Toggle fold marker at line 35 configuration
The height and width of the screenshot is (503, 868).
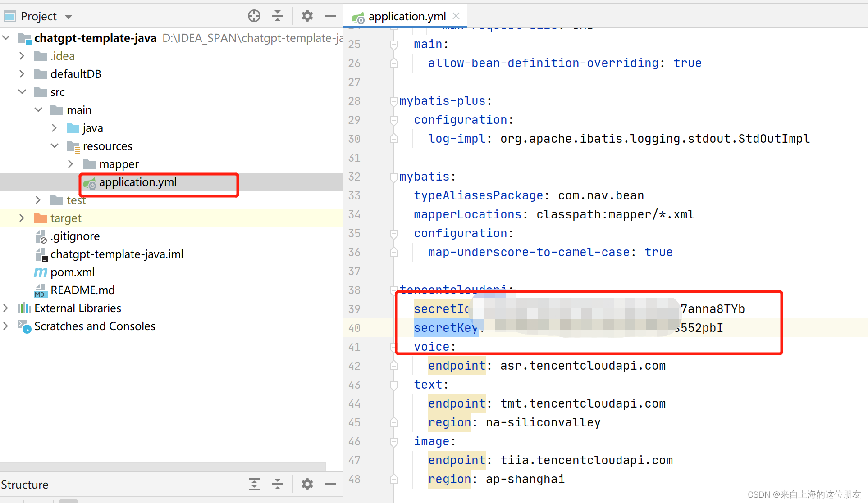394,233
